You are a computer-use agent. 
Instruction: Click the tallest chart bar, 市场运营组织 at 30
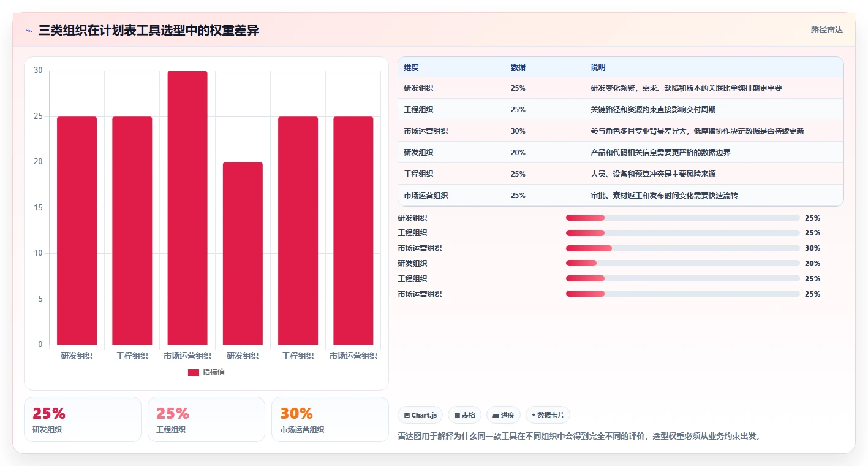187,208
